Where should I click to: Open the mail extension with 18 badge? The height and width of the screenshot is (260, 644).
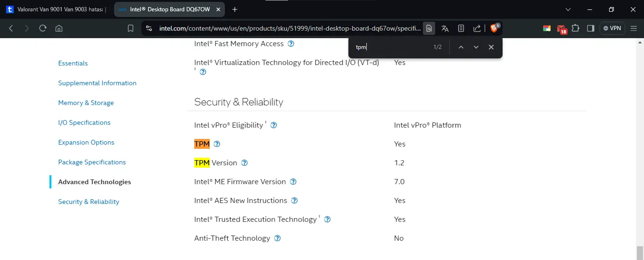tap(561, 29)
